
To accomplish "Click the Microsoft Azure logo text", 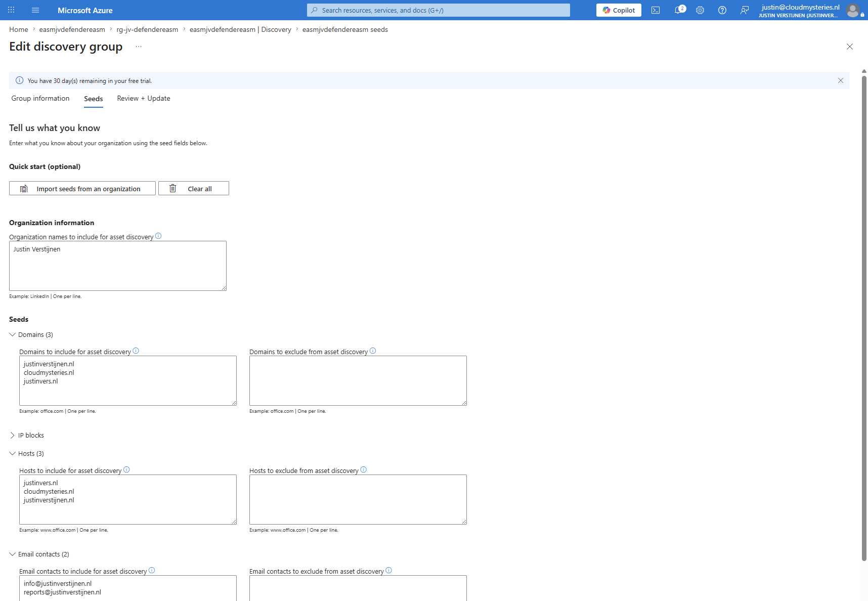I will [85, 10].
